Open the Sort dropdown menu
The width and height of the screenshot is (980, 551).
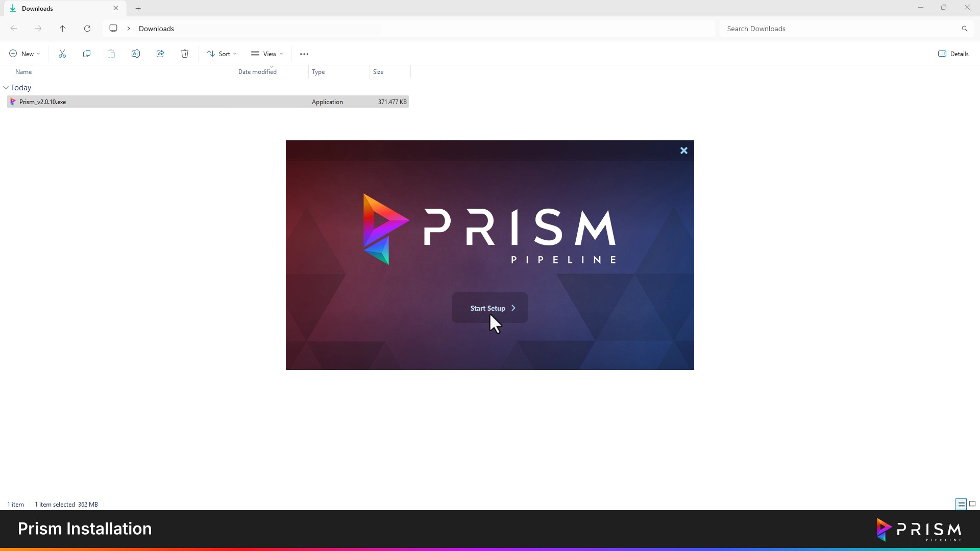pyautogui.click(x=222, y=54)
